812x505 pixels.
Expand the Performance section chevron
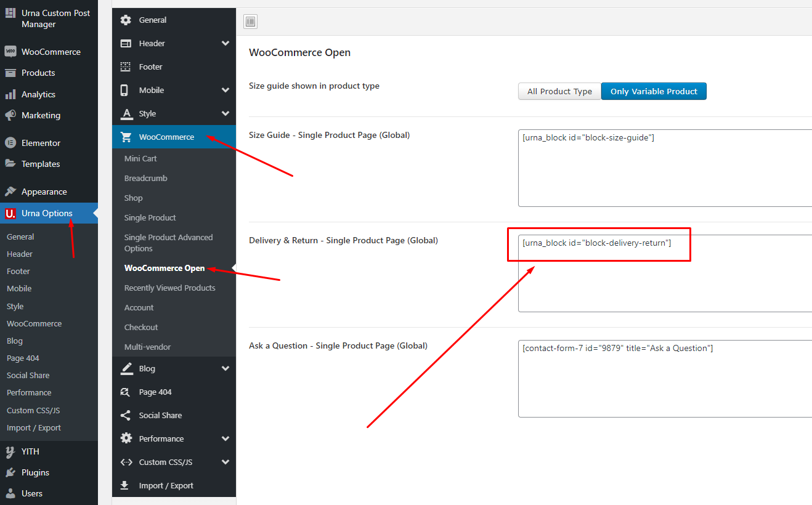tap(225, 438)
